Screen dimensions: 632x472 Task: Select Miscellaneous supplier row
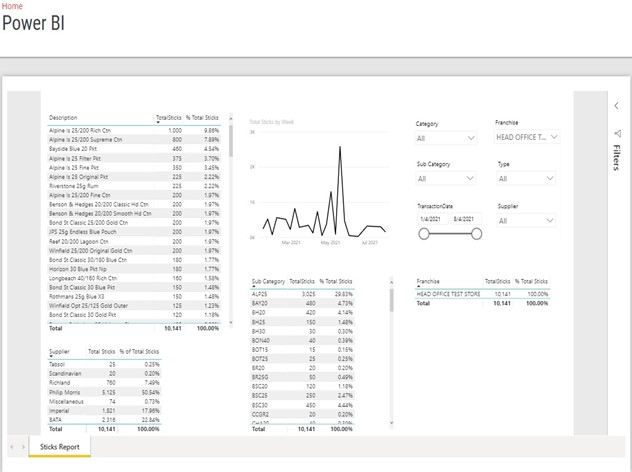pos(104,401)
